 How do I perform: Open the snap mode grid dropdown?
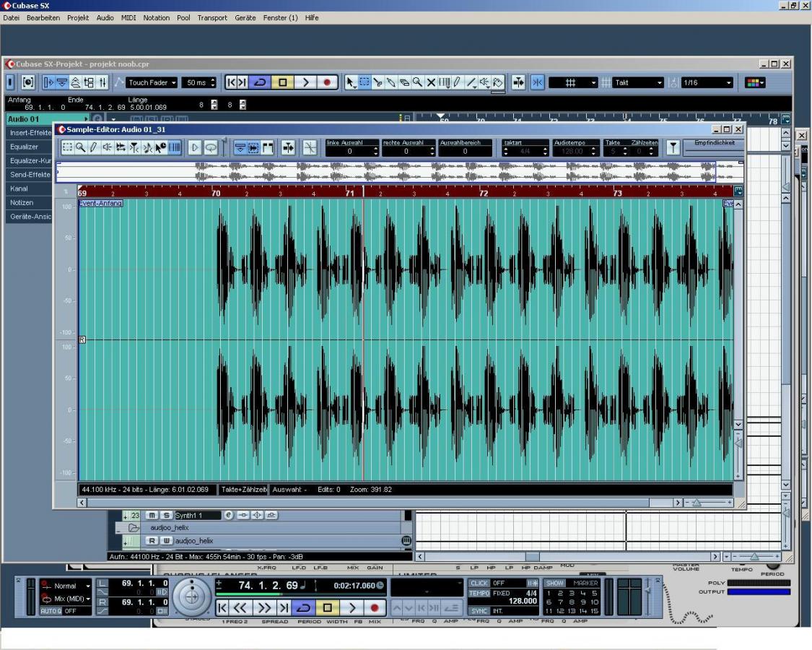coord(573,82)
